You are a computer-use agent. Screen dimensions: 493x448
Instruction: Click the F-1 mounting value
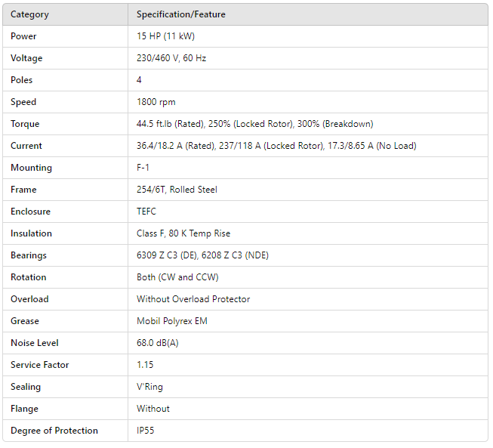pos(143,168)
